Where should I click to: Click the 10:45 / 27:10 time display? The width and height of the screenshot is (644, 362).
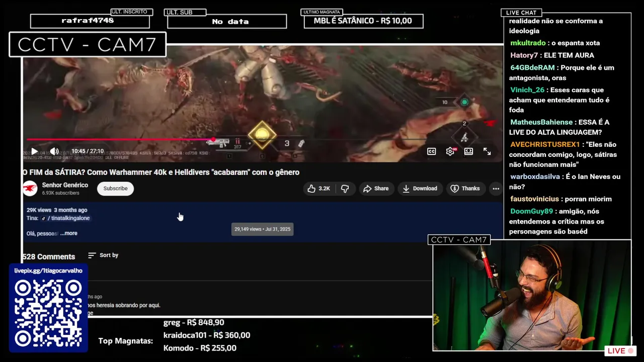[x=88, y=151]
